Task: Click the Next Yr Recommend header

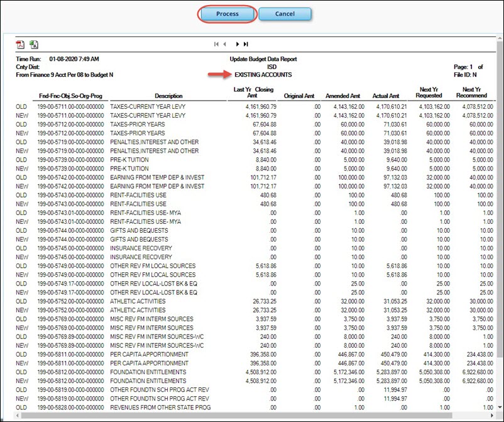Action: pyautogui.click(x=471, y=92)
